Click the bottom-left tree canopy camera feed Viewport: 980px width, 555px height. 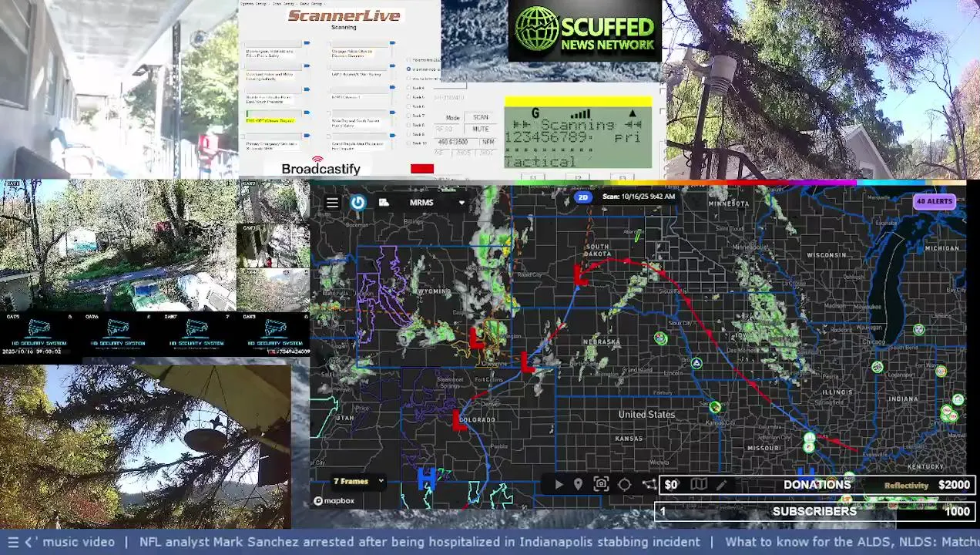[146, 446]
